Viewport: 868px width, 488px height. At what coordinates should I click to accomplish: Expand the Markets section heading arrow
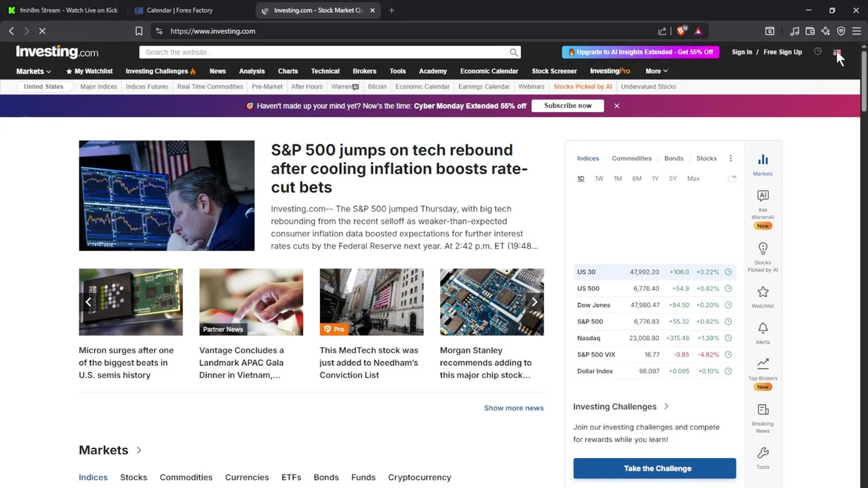point(138,450)
